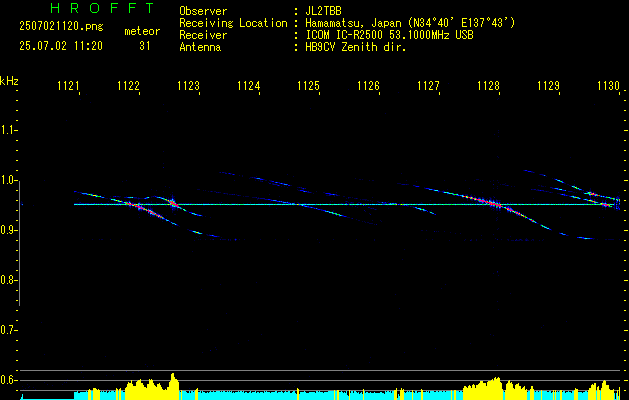
Task: Click the 1126 time marker
Action: 368,86
